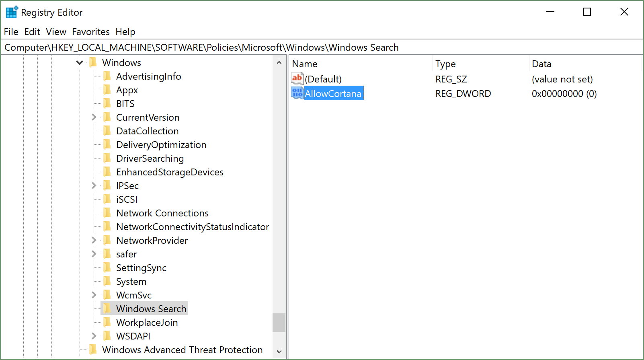The height and width of the screenshot is (360, 644).
Task: Click the DataCollection folder icon
Action: pyautogui.click(x=107, y=131)
